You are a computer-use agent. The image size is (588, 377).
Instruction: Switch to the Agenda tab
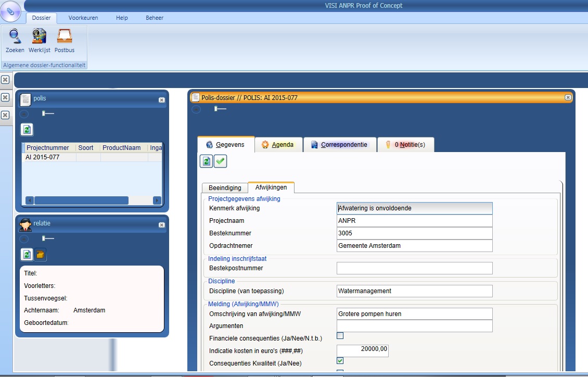pyautogui.click(x=278, y=145)
